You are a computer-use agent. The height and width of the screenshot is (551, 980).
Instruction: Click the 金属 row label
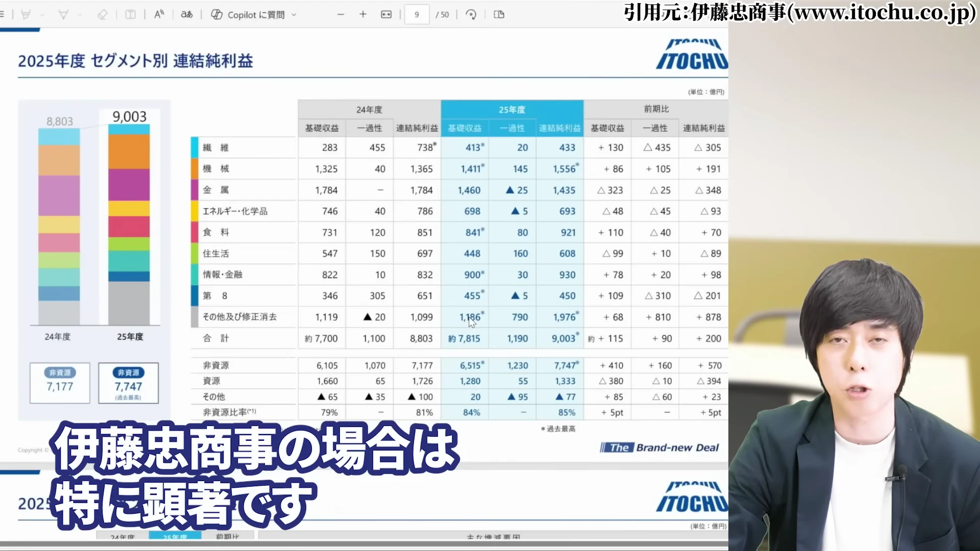click(216, 190)
